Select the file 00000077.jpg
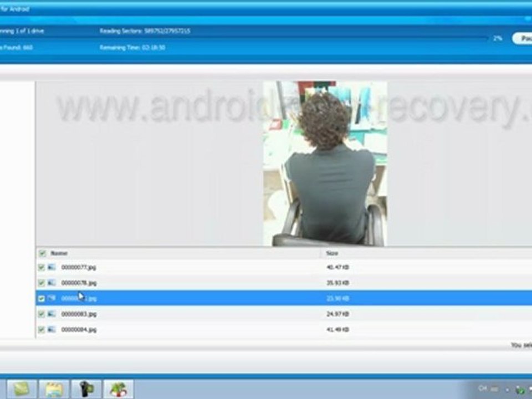This screenshot has height=399, width=532. (x=79, y=267)
